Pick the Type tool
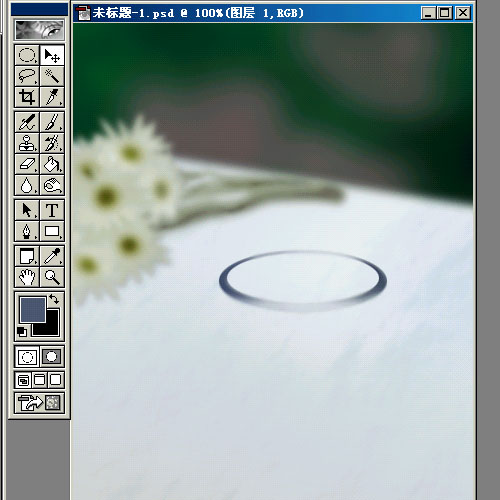The height and width of the screenshot is (500, 500). (52, 210)
